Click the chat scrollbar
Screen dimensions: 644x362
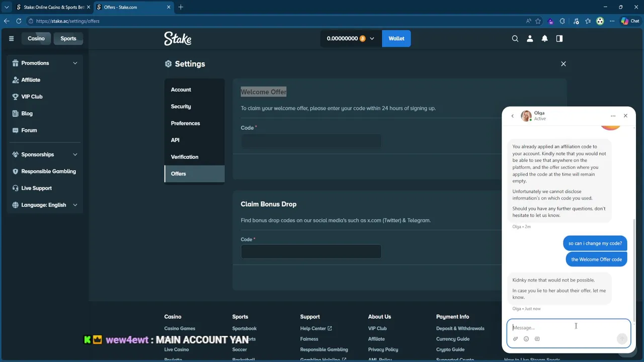coord(634,271)
